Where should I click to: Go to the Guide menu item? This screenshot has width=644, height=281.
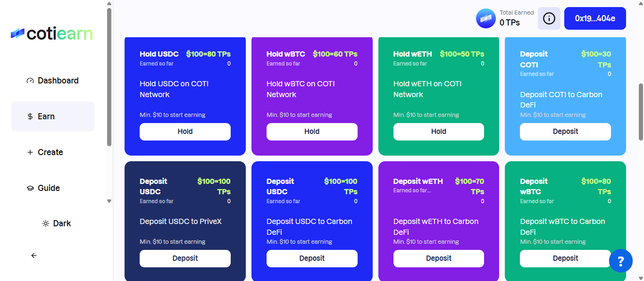click(x=49, y=188)
